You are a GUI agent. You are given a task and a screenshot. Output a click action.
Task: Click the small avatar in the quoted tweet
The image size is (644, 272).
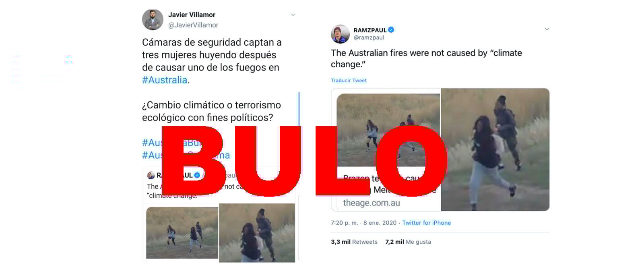(x=151, y=175)
